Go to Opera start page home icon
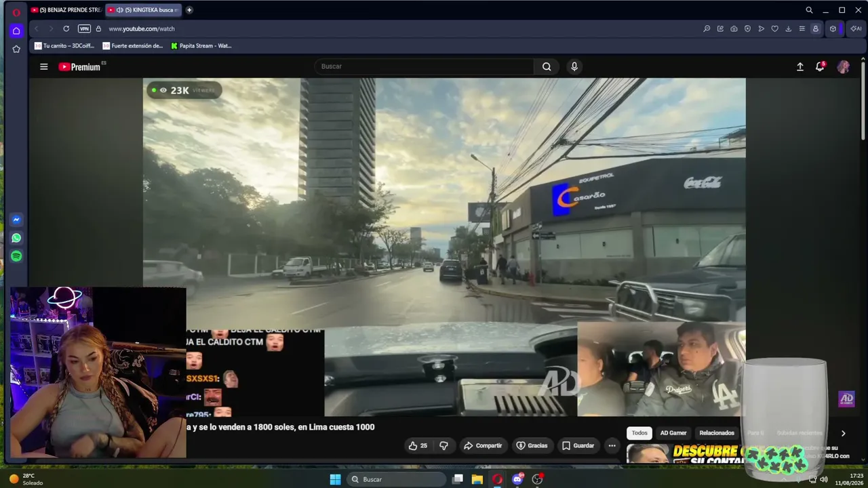 coord(16,30)
